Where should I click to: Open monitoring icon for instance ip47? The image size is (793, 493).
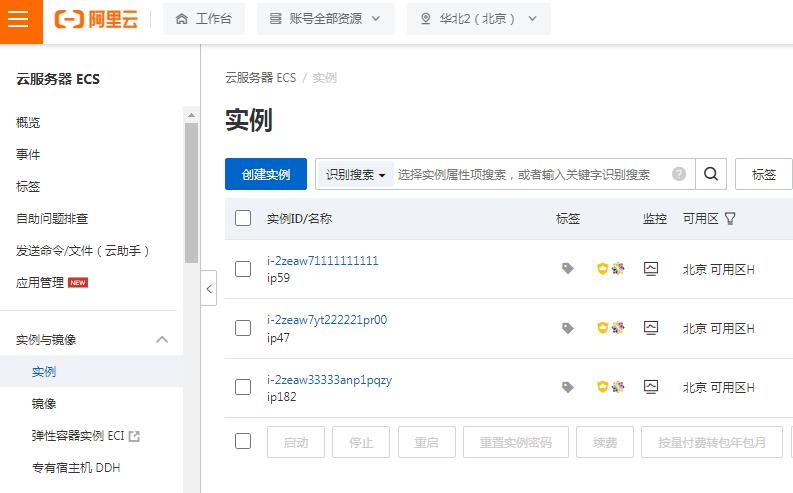pyautogui.click(x=651, y=328)
